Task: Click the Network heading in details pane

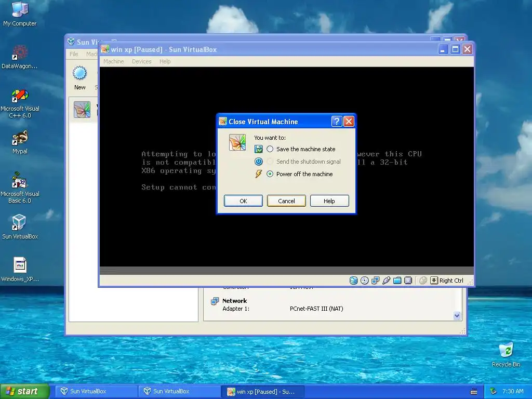Action: click(234, 301)
